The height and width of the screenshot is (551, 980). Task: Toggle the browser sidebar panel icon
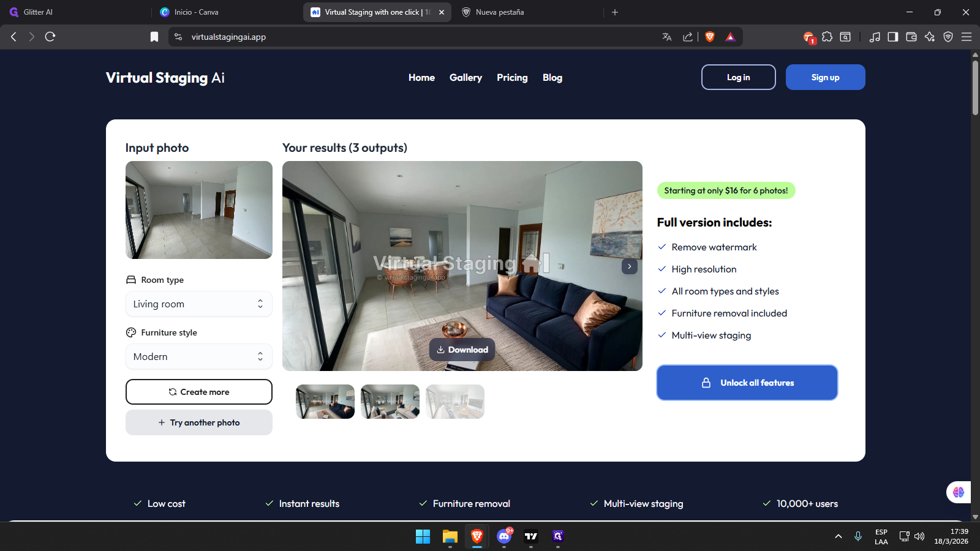click(892, 37)
